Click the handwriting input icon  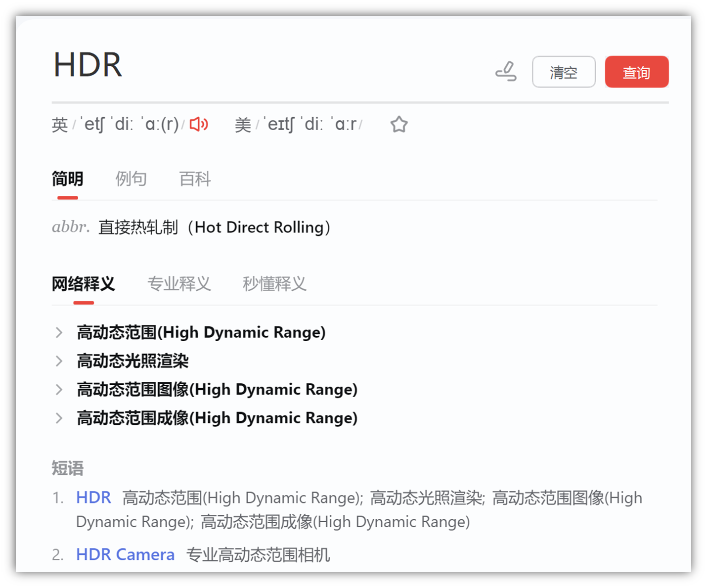[x=506, y=72]
